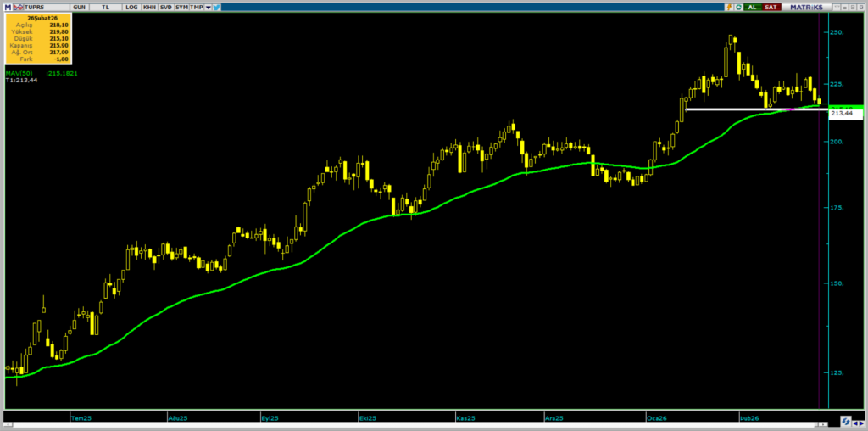Click the Matriks M logo icon
Screen dimensions: 868x431
(x=7, y=7)
